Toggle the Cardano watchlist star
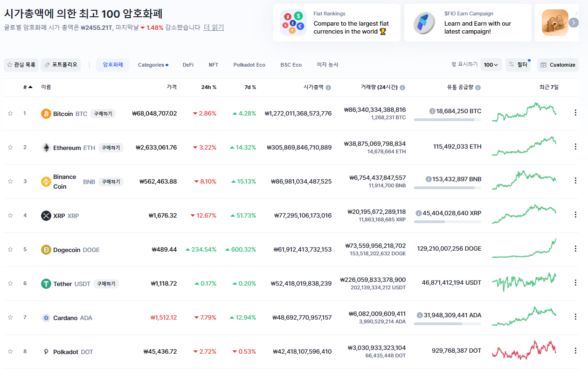This screenshot has height=369, width=588. (10, 318)
